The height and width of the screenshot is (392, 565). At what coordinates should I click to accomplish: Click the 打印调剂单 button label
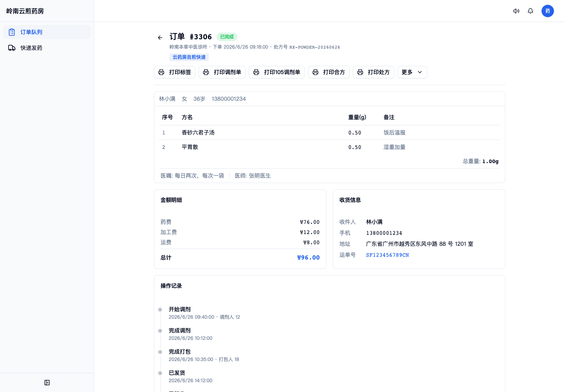tap(228, 72)
